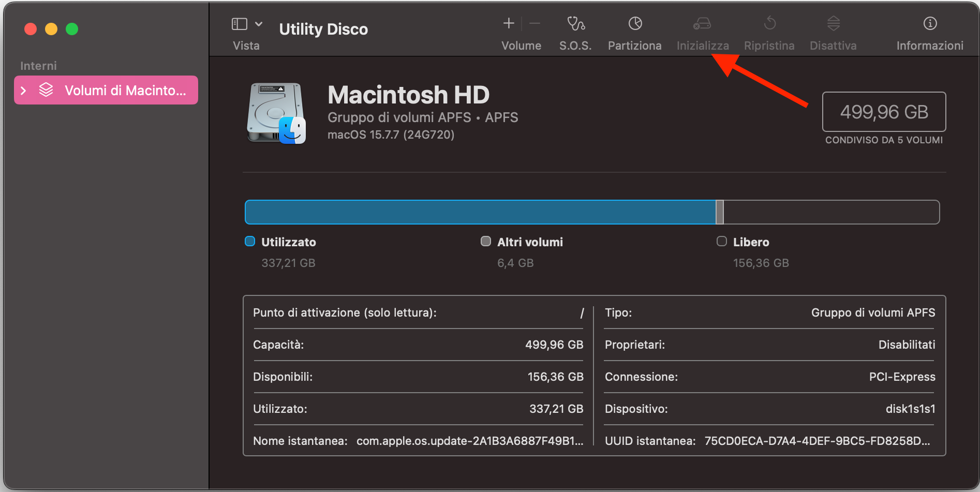Click the Connessione value 'PCI-Express'
Screen dimensions: 980x492
click(902, 377)
